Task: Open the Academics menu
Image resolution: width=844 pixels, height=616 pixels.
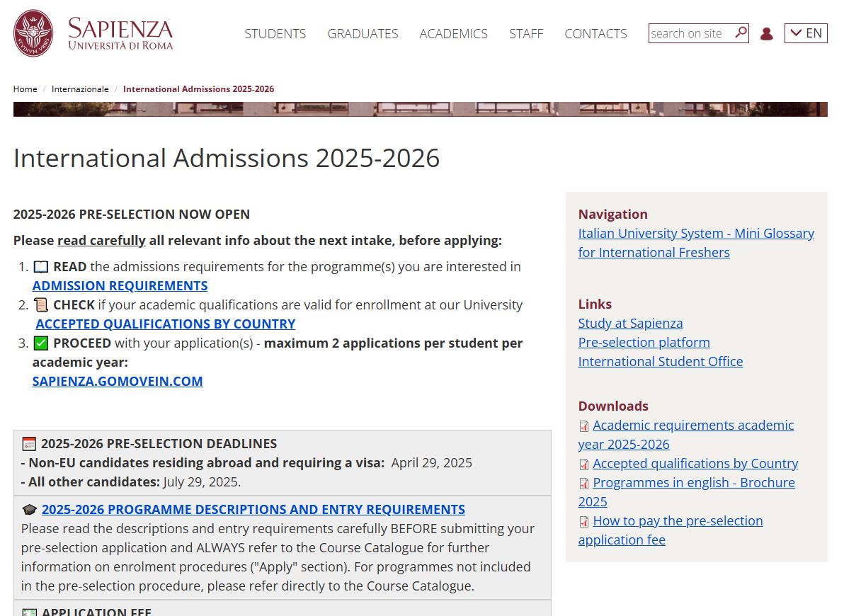Action: (x=453, y=34)
